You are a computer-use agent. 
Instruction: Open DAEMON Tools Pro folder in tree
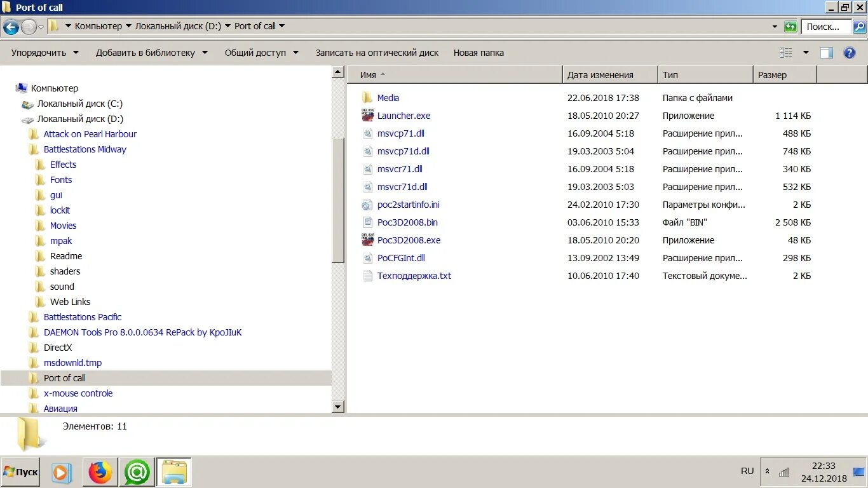[x=142, y=332]
